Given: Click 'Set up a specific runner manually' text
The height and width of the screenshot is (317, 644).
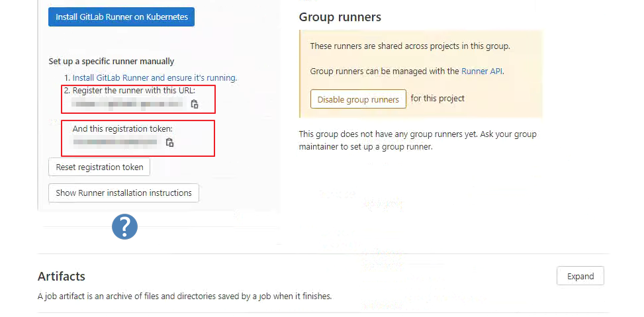Looking at the screenshot, I should pyautogui.click(x=111, y=61).
